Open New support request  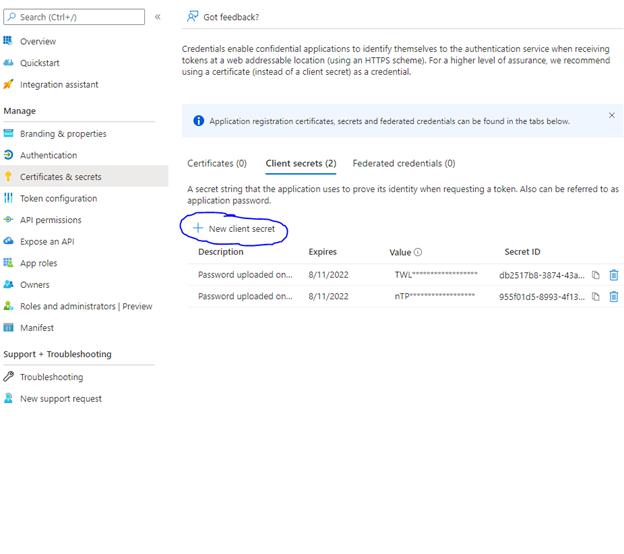coord(60,399)
